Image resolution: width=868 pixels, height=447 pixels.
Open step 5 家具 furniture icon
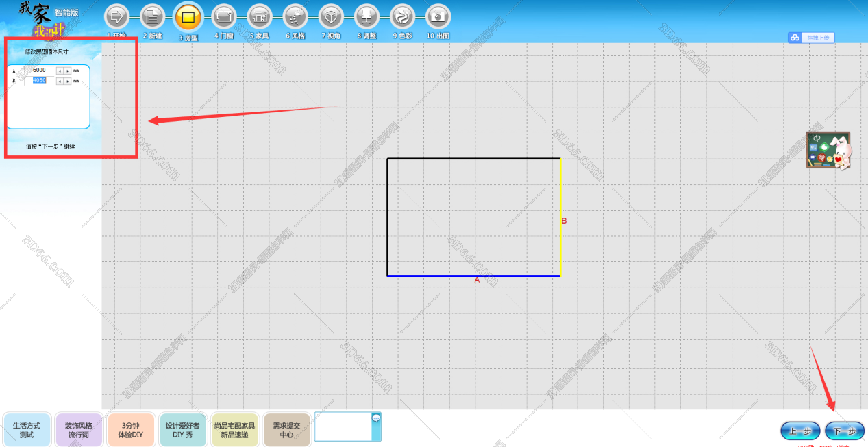pyautogui.click(x=260, y=16)
